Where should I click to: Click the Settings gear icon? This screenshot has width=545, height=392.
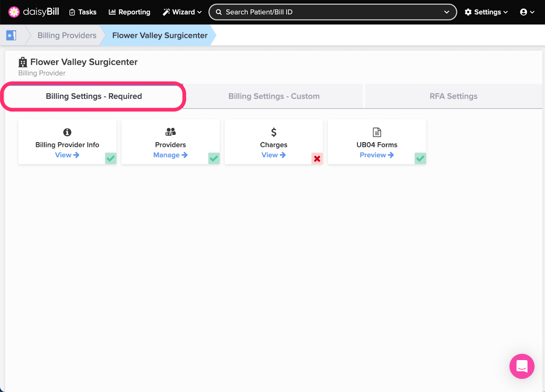point(468,12)
